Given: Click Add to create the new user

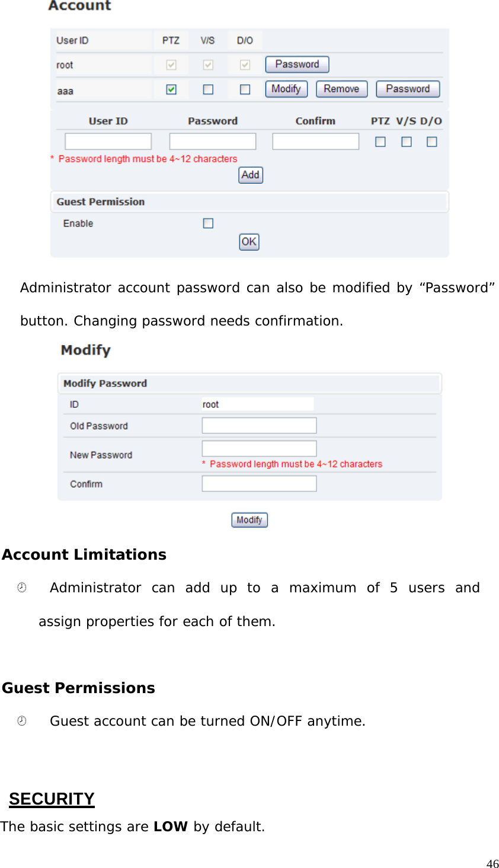Looking at the screenshot, I should coord(249,175).
